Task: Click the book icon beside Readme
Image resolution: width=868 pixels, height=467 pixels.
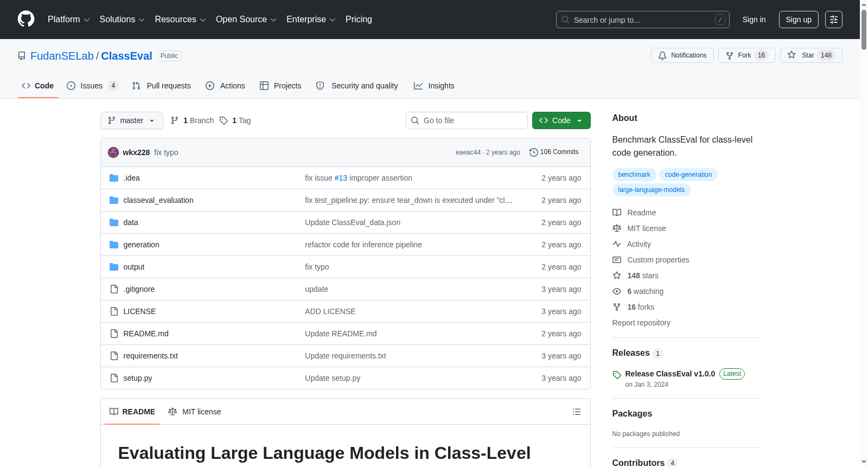Action: click(x=617, y=213)
